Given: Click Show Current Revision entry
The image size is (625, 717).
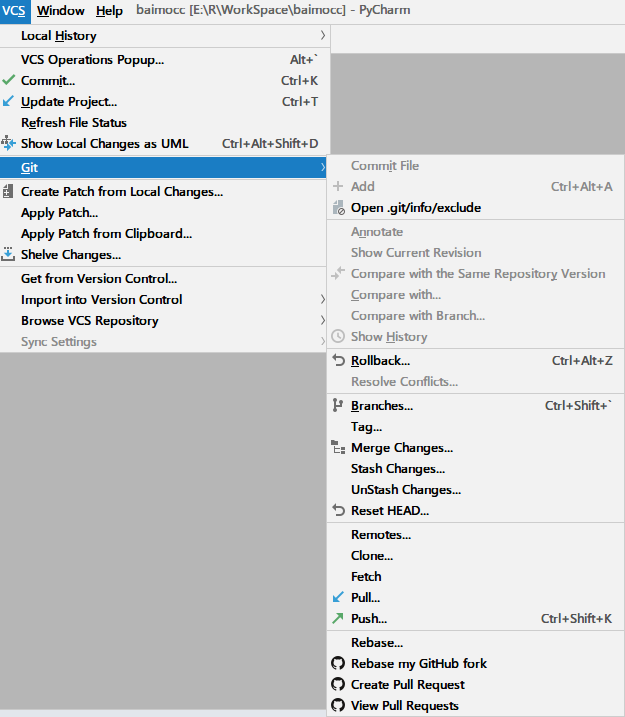Looking at the screenshot, I should click(x=476, y=253).
